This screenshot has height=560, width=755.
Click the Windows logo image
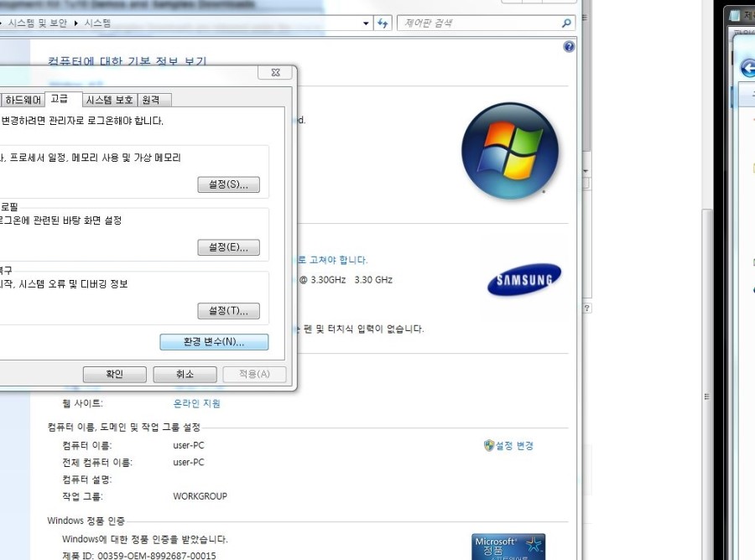click(x=510, y=151)
